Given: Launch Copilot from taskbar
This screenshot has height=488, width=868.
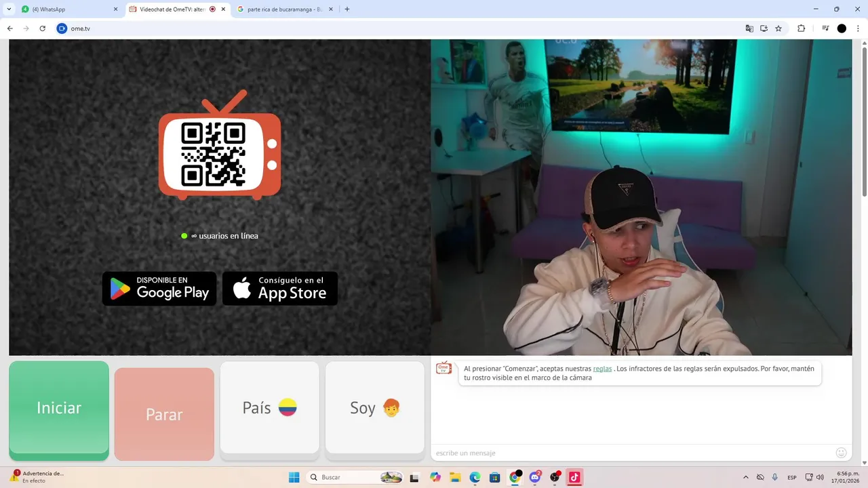Looking at the screenshot, I should click(x=435, y=477).
